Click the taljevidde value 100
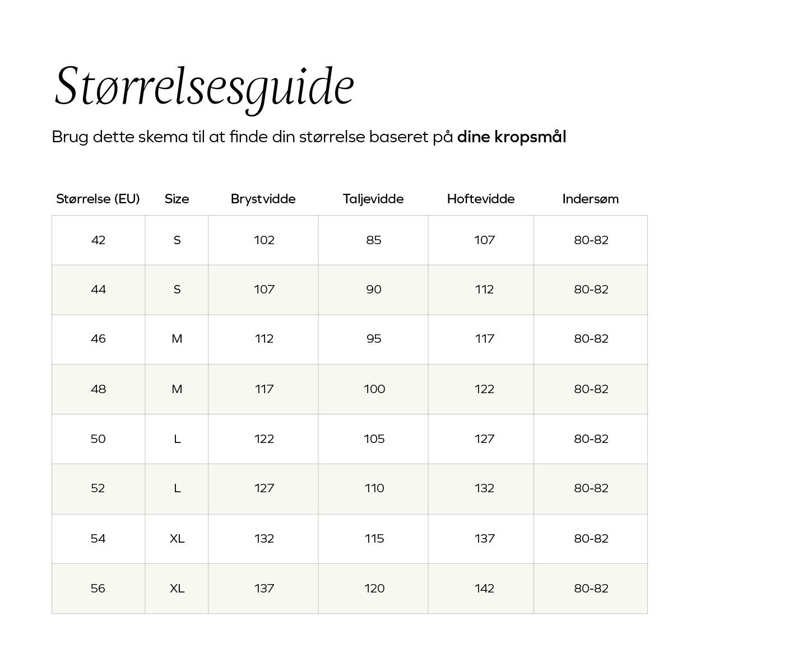The width and height of the screenshot is (807, 672). click(374, 389)
